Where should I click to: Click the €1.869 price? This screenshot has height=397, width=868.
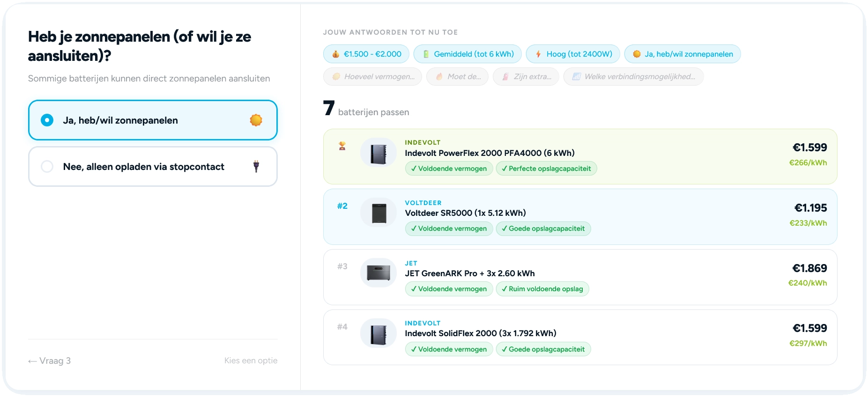click(809, 268)
